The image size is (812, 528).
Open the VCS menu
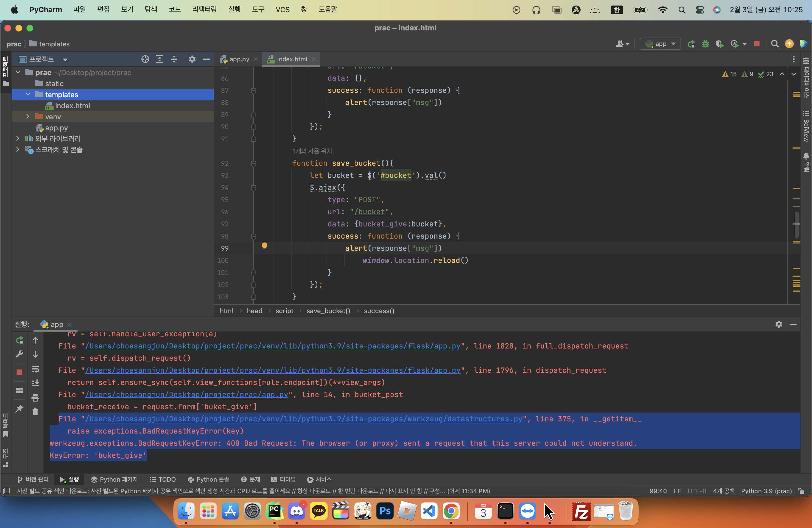pyautogui.click(x=283, y=10)
